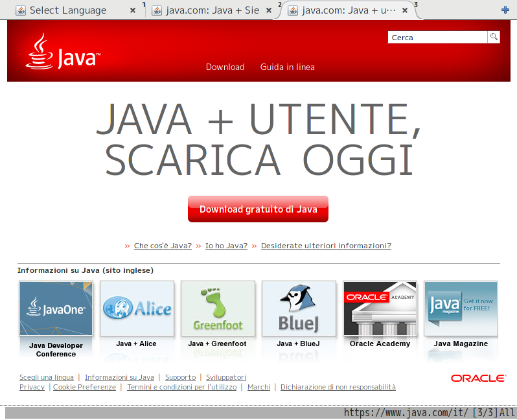Close the java.com: Java + Sie tab
517x420 pixels.
tap(269, 10)
